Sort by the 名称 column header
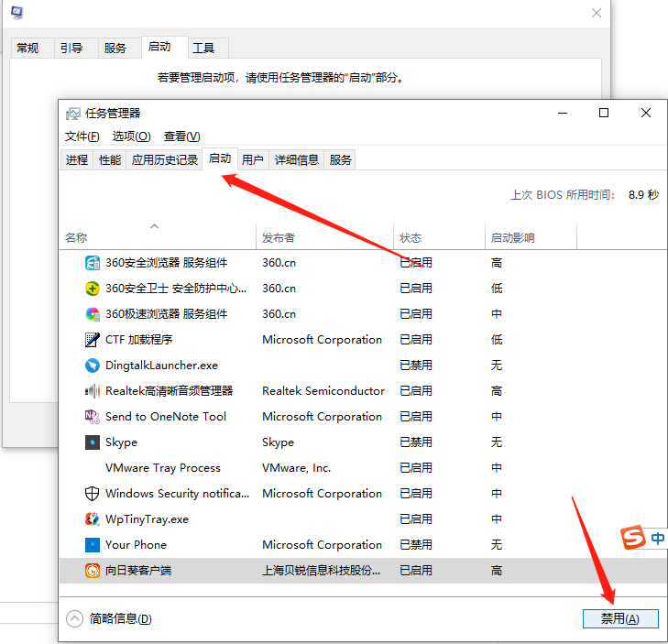Viewport: 668px width, 644px height. [158, 237]
